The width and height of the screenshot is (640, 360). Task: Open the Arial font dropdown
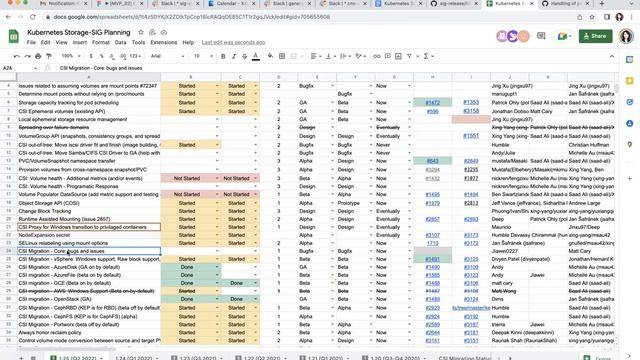[x=167, y=56]
